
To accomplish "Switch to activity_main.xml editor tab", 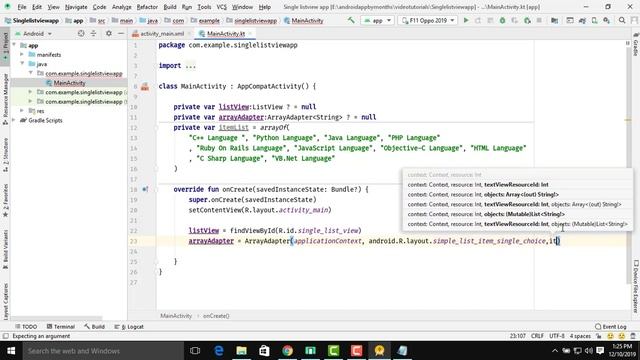I will (x=162, y=33).
